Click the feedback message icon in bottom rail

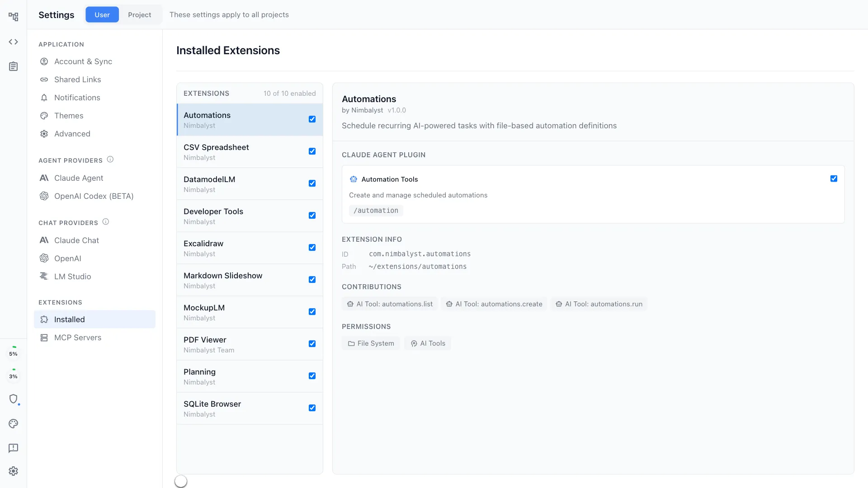tap(13, 448)
